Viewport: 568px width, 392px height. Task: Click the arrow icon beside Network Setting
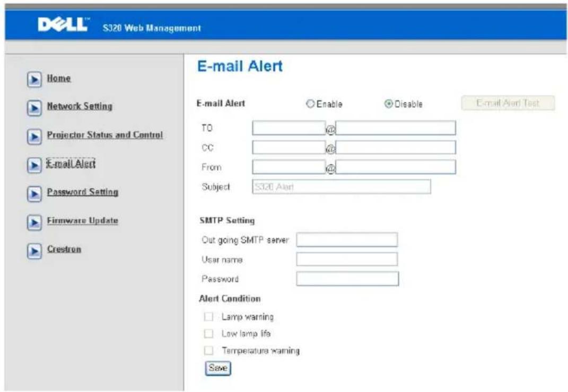[x=34, y=108]
